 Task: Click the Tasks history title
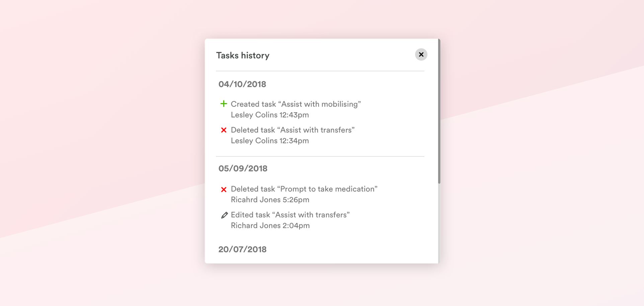[243, 55]
